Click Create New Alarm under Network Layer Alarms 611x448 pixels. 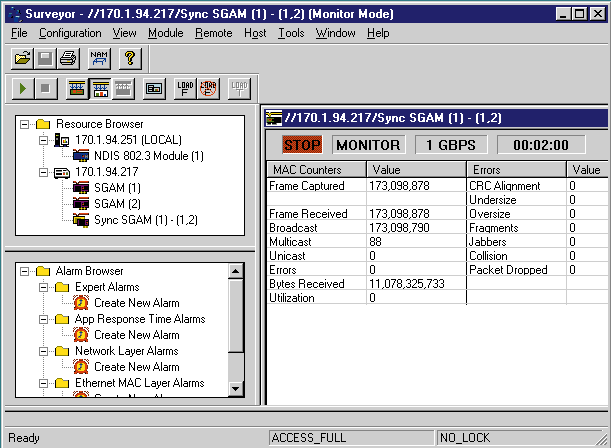[x=137, y=367]
